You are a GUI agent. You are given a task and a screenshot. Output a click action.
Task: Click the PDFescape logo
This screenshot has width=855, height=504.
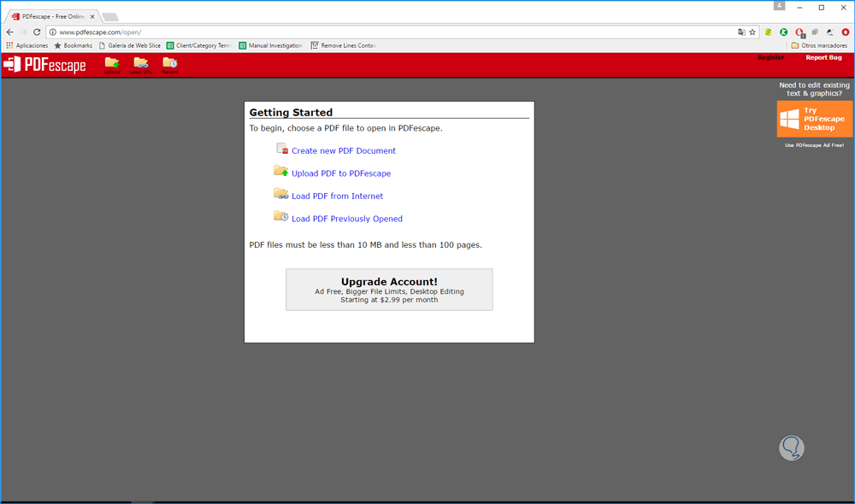point(44,65)
